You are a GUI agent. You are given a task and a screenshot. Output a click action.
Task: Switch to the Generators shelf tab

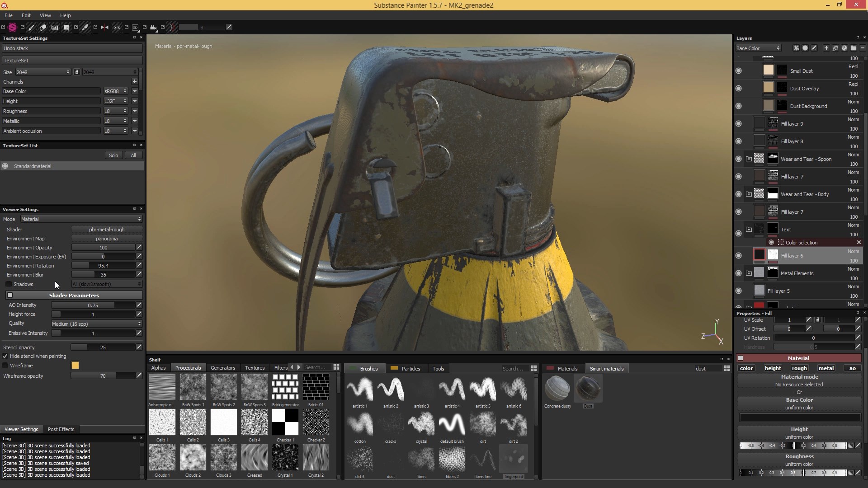(223, 368)
